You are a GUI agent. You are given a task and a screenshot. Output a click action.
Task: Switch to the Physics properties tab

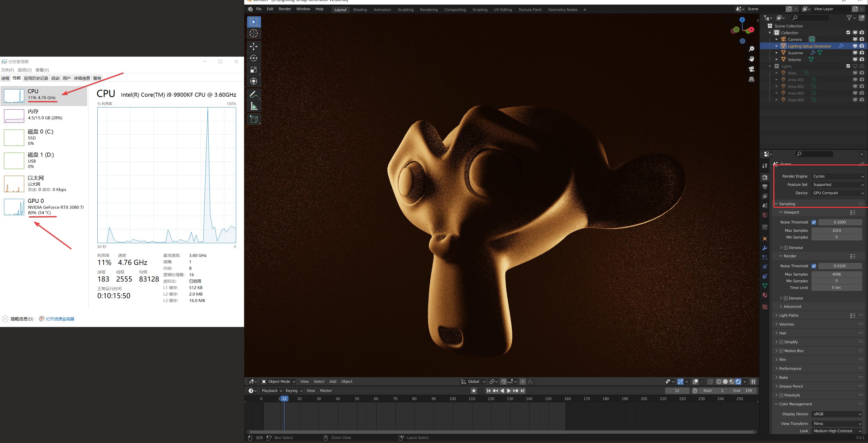764,266
